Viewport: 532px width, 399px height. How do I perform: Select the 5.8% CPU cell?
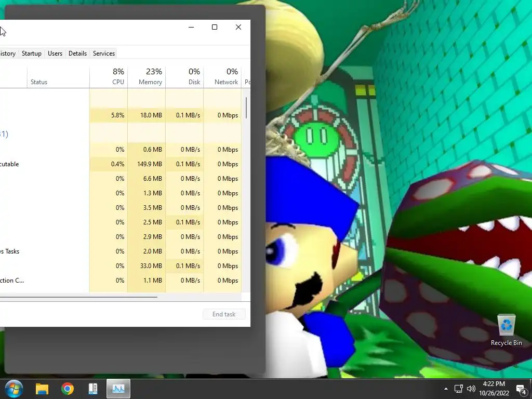pyautogui.click(x=109, y=115)
